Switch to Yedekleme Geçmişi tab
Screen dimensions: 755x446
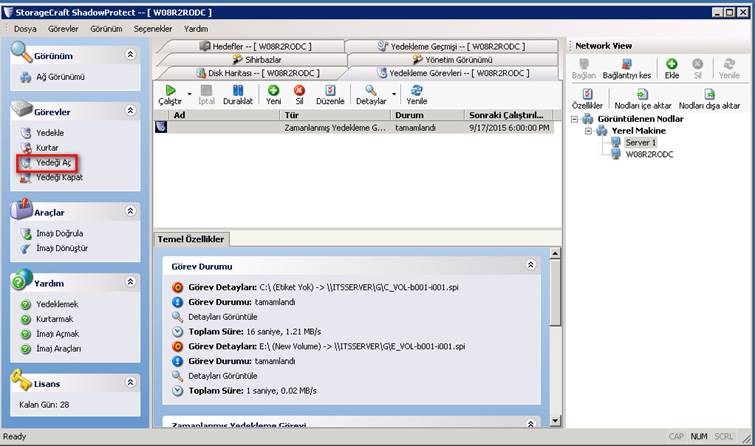(451, 46)
